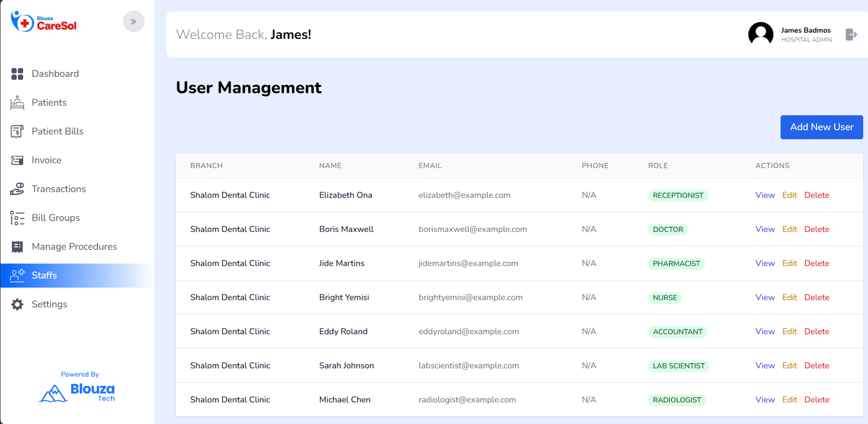Edit Sarah Johnson's user record
Viewport: 868px width, 424px height.
789,365
